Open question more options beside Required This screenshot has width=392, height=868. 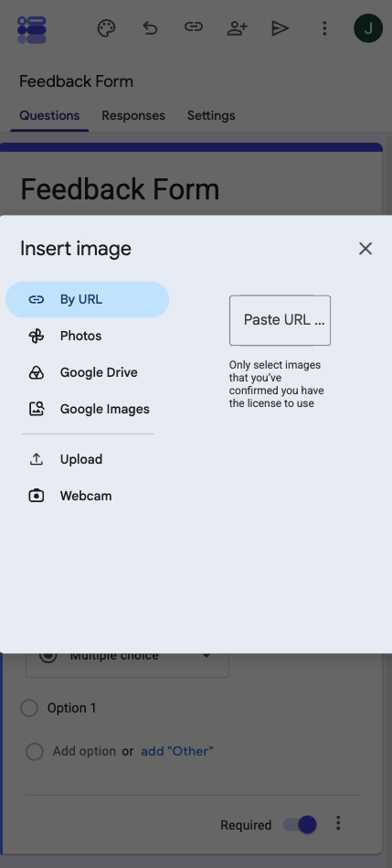(x=338, y=823)
